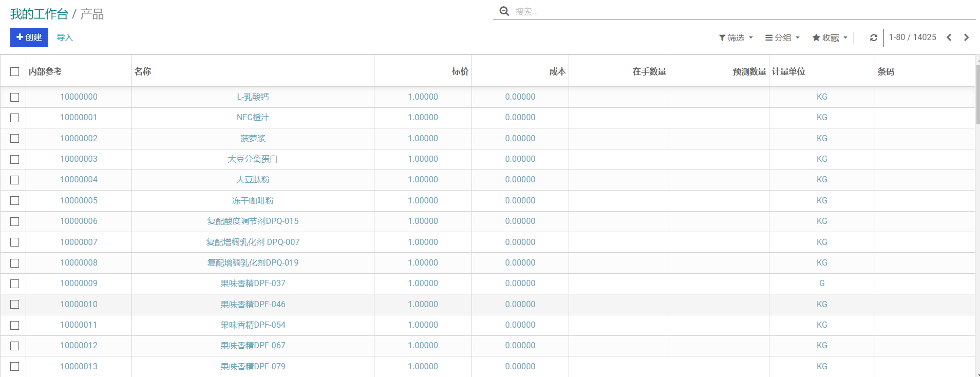Check the row 10000011 checkbox
Screen dimensions: 980x377
point(14,325)
